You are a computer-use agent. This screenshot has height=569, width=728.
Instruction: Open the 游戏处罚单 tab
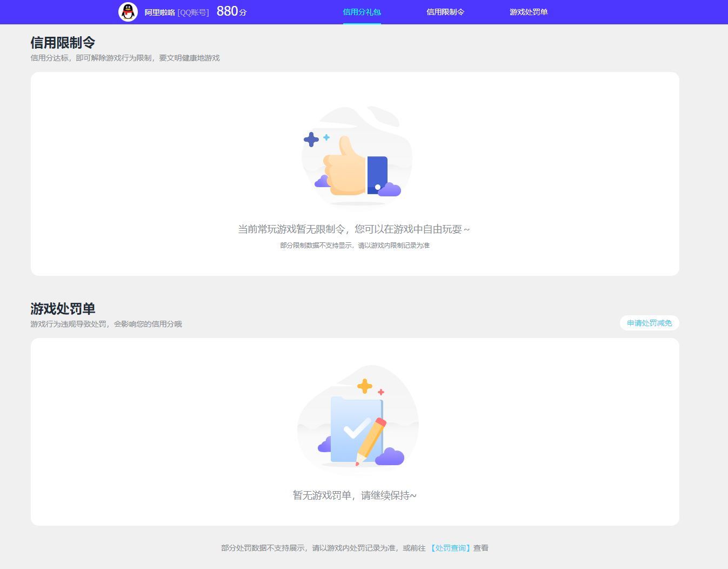tap(527, 11)
